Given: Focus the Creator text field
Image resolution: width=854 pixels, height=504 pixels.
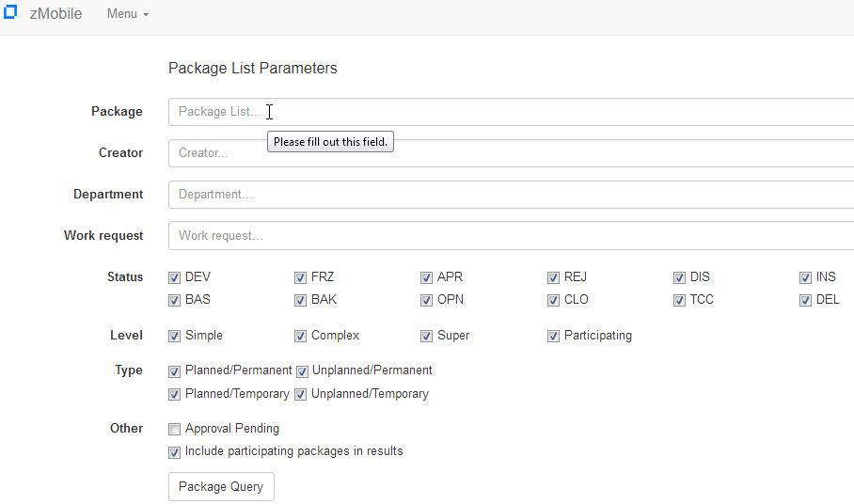Looking at the screenshot, I should (x=508, y=153).
